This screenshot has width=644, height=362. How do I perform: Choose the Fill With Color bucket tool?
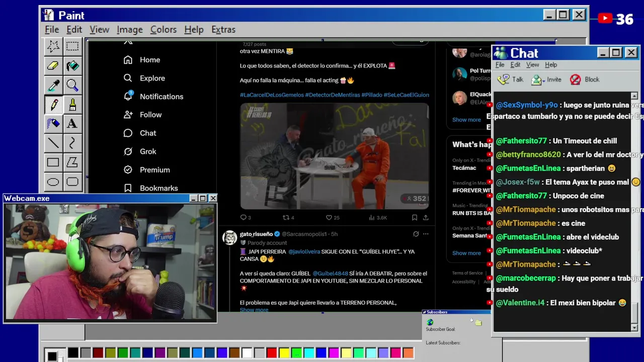tap(72, 66)
